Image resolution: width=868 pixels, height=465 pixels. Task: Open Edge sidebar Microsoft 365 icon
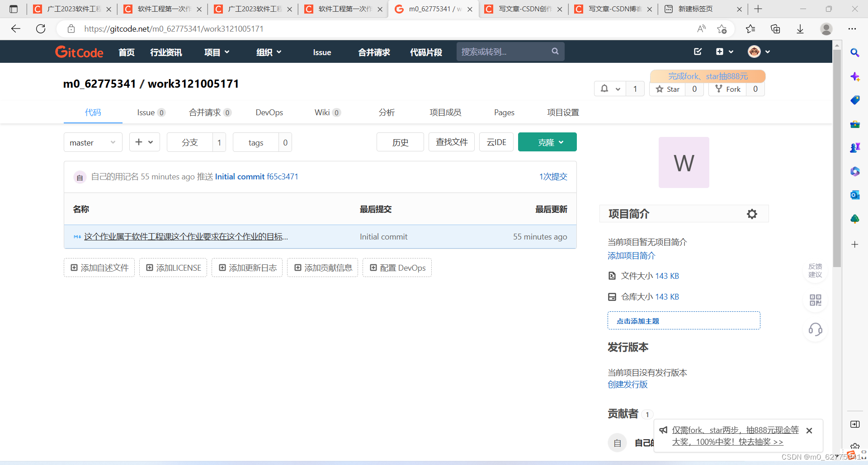(854, 171)
